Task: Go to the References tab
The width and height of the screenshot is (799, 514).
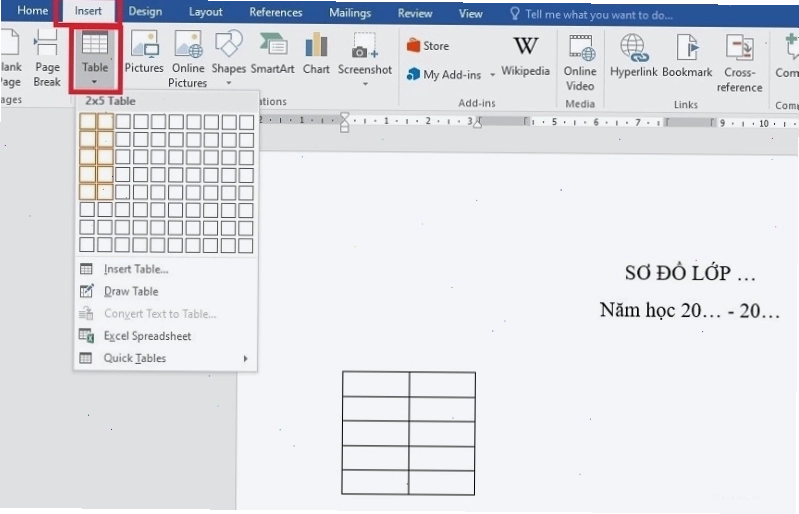Action: [x=276, y=12]
